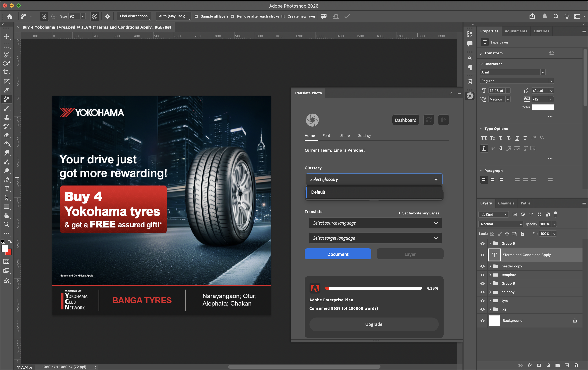Select the Brush tool
Screen dimensions: 588x370
tap(7, 108)
